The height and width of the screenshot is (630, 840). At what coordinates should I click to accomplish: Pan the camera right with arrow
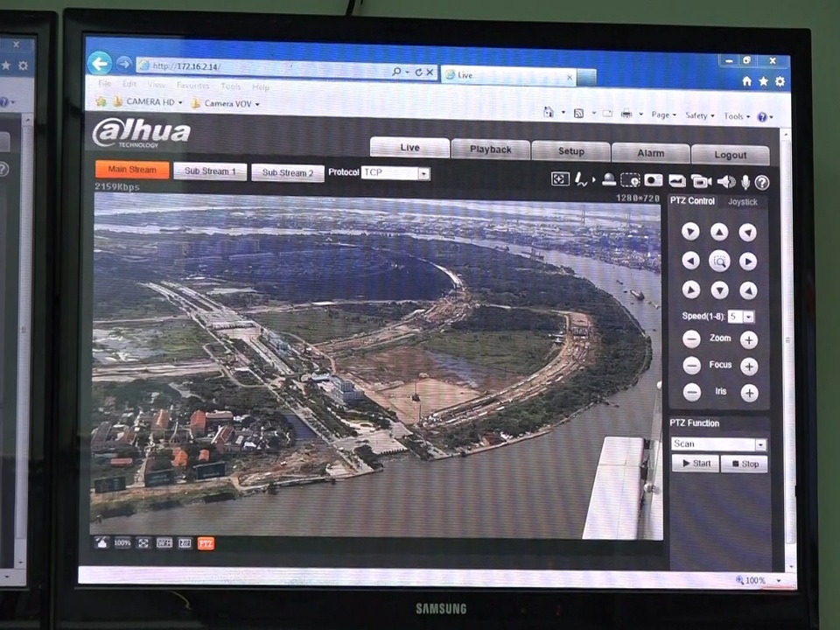tap(747, 261)
